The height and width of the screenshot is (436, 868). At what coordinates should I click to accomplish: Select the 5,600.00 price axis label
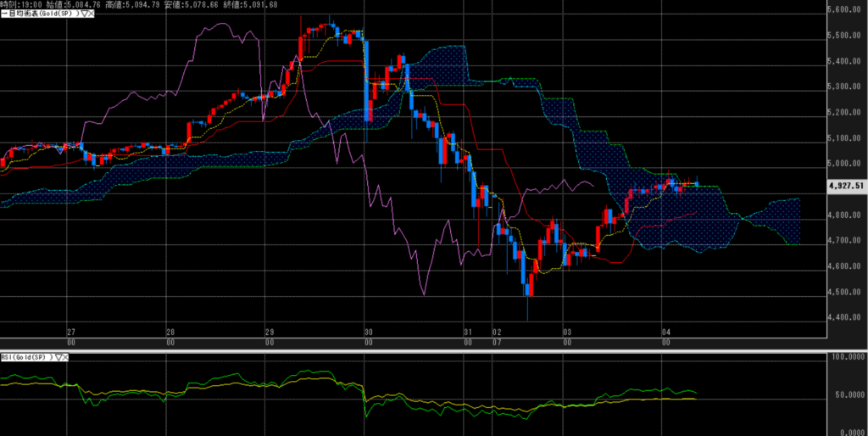coord(845,9)
